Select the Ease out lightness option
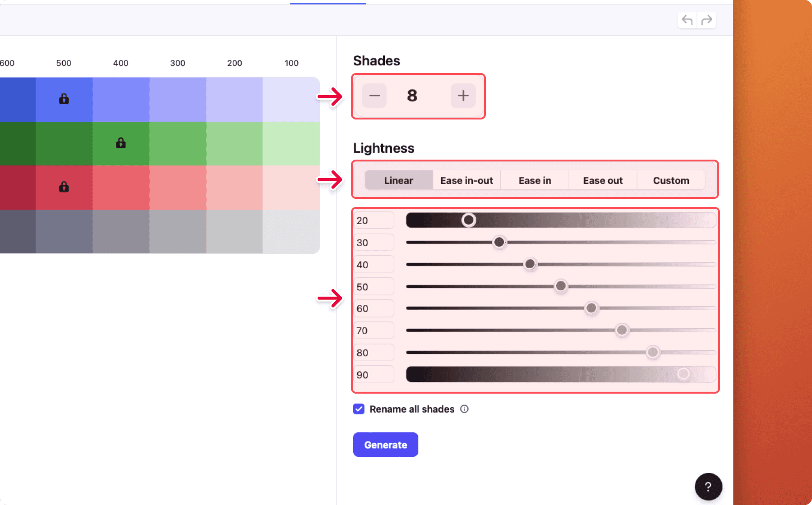The width and height of the screenshot is (812, 505). (603, 180)
